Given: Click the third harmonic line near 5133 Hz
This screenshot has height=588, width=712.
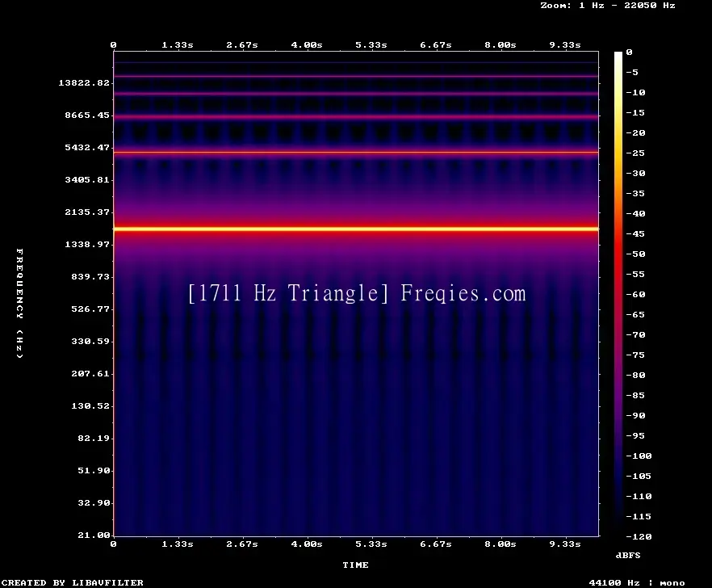Looking at the screenshot, I should [356, 152].
